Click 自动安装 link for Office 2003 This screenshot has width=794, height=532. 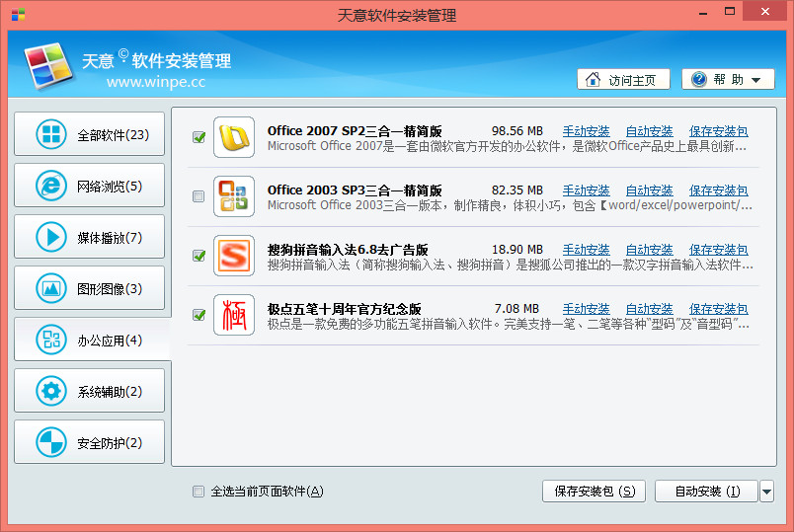tap(649, 190)
